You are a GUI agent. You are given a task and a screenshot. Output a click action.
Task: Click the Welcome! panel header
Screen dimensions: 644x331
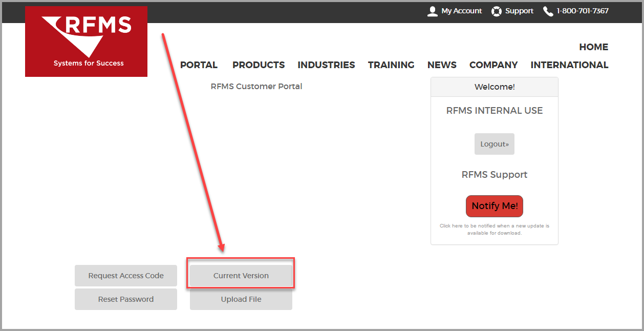click(495, 87)
